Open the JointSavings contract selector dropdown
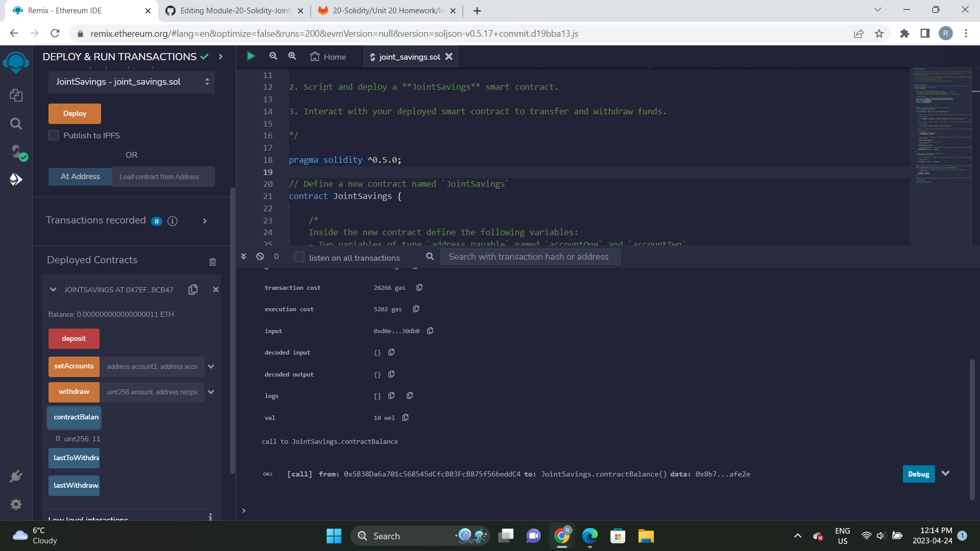 pyautogui.click(x=132, y=82)
